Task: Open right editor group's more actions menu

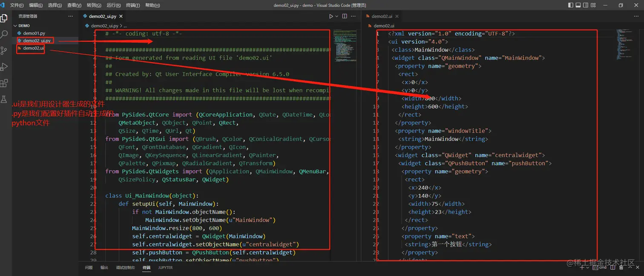Action: (637, 16)
